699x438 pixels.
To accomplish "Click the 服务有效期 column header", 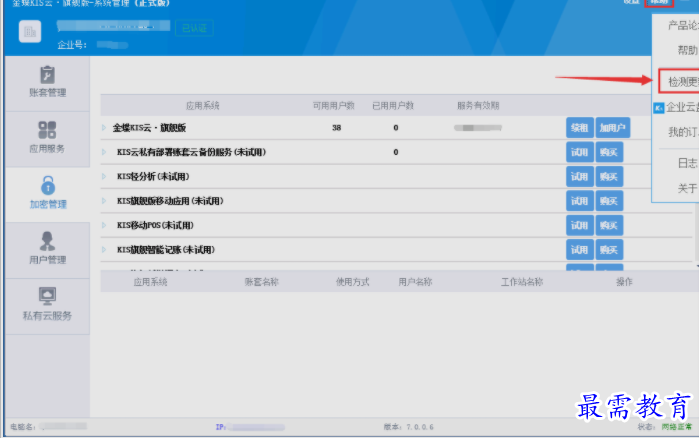I will (478, 106).
